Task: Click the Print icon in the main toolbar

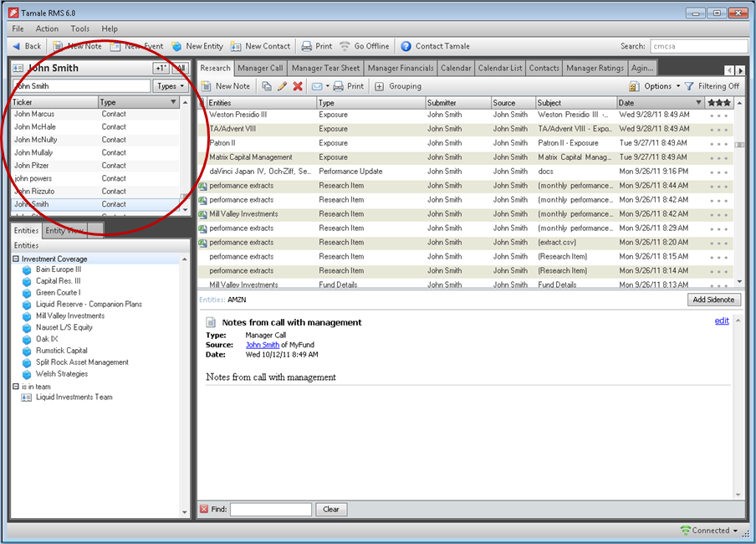Action: (307, 46)
